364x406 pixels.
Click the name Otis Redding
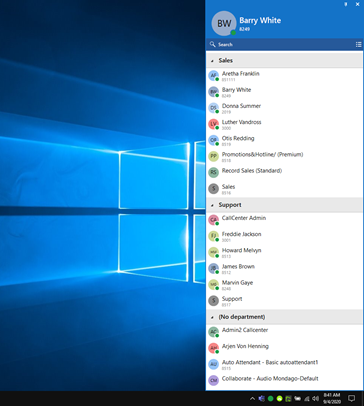(238, 138)
